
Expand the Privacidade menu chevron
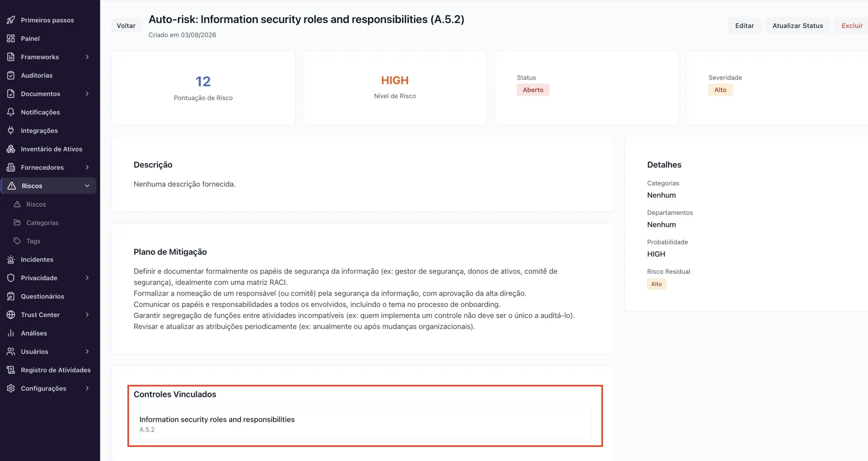click(x=87, y=278)
